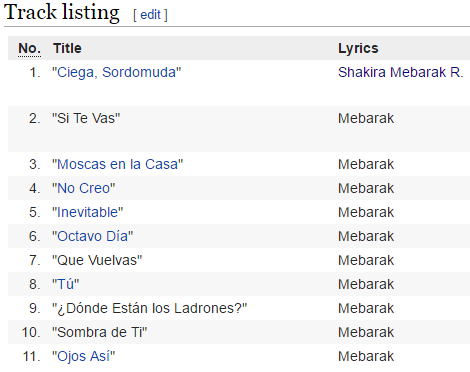Click the Title column header
This screenshot has width=470, height=372.
click(x=67, y=48)
